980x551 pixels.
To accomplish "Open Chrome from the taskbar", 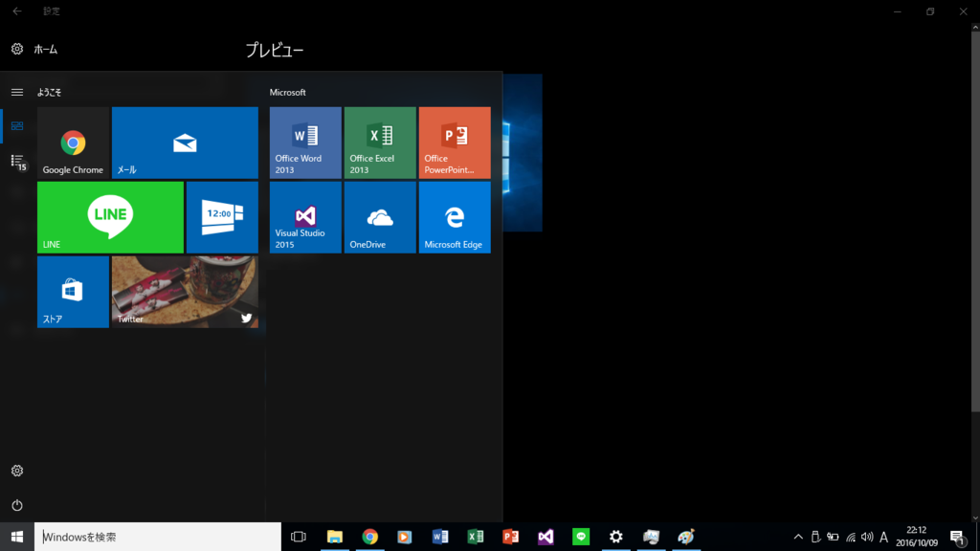I will tap(370, 537).
